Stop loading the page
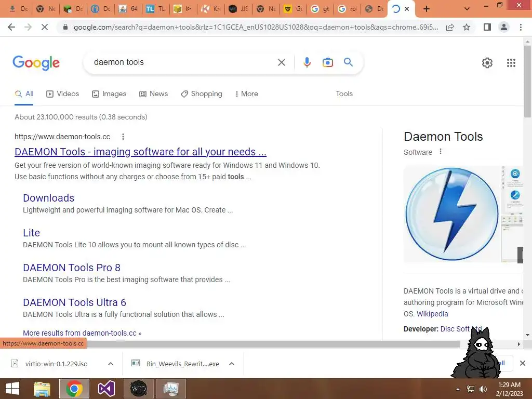This screenshot has height=399, width=532. pyautogui.click(x=45, y=27)
